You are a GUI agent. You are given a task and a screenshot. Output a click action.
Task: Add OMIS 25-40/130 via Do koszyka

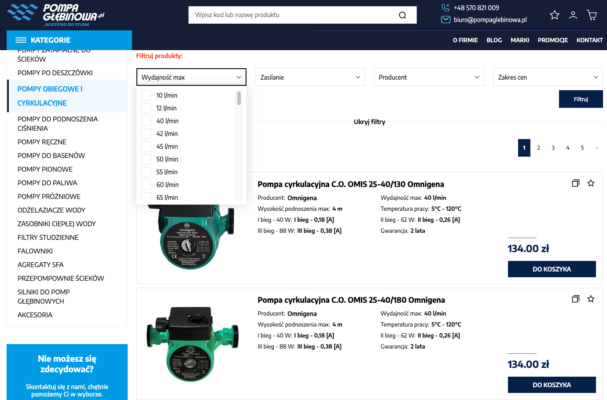tap(551, 269)
